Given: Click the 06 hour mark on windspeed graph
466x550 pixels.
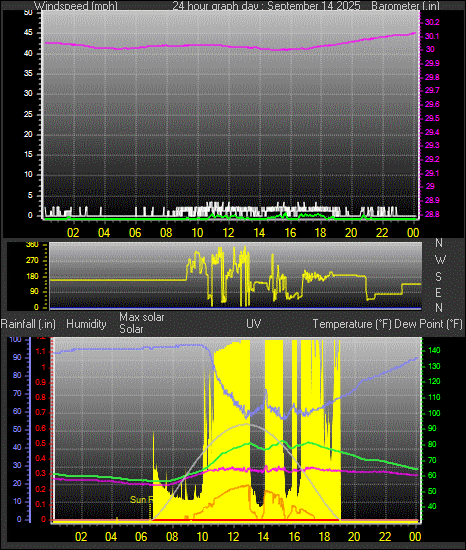Looking at the screenshot, I should point(135,233).
